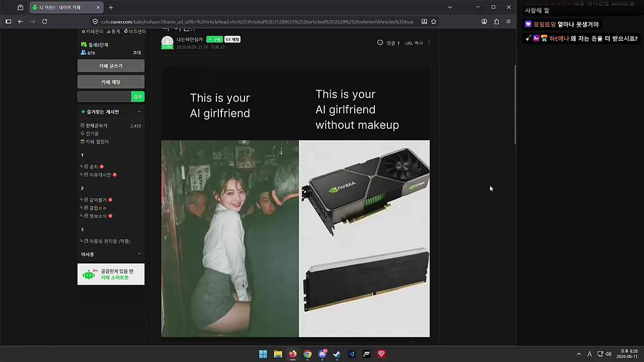Open File Explorer from the taskbar
Viewport: 644px width, 362px height.
point(278,354)
